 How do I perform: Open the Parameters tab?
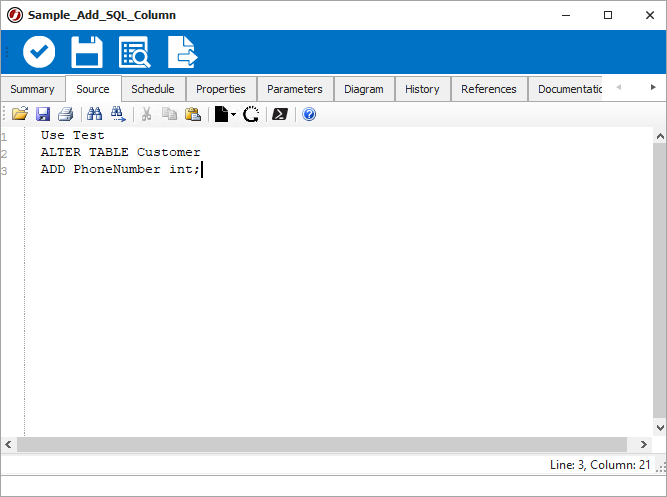pos(295,89)
